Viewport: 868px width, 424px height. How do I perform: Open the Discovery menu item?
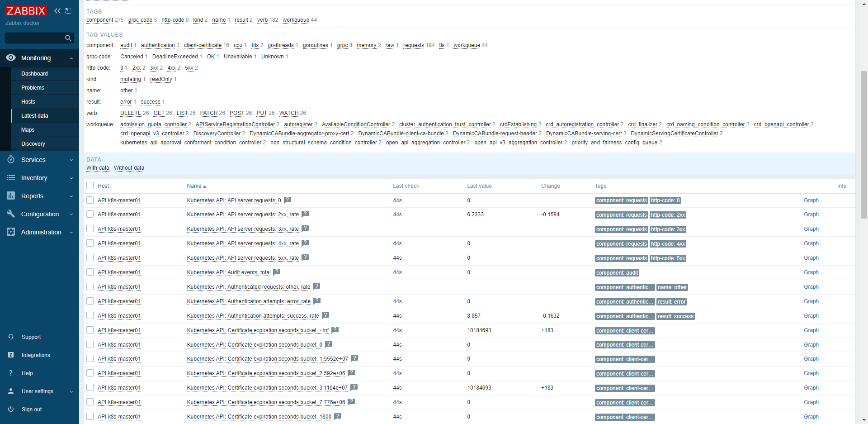point(45,143)
